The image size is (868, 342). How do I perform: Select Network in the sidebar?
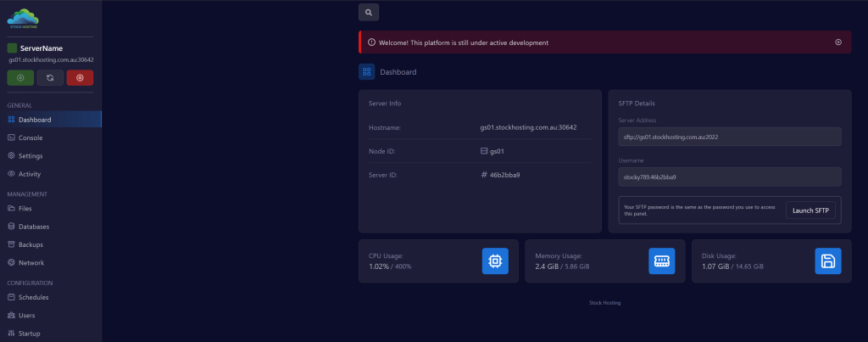31,263
